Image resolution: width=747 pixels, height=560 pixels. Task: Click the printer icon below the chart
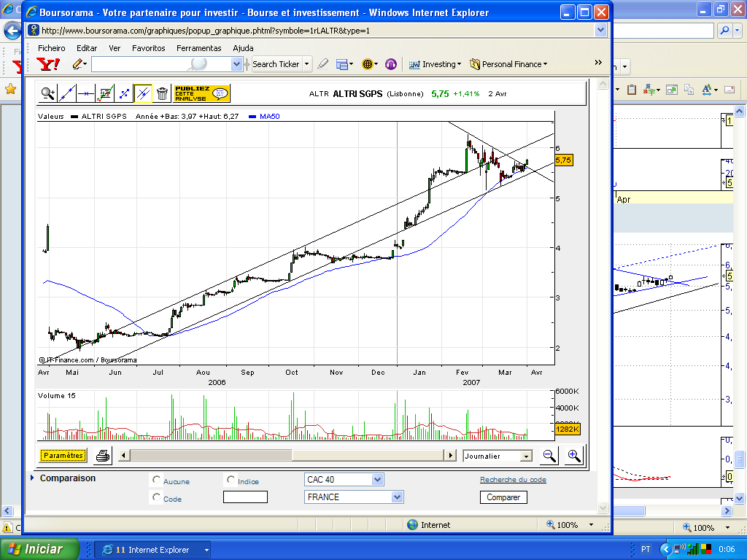coord(103,456)
